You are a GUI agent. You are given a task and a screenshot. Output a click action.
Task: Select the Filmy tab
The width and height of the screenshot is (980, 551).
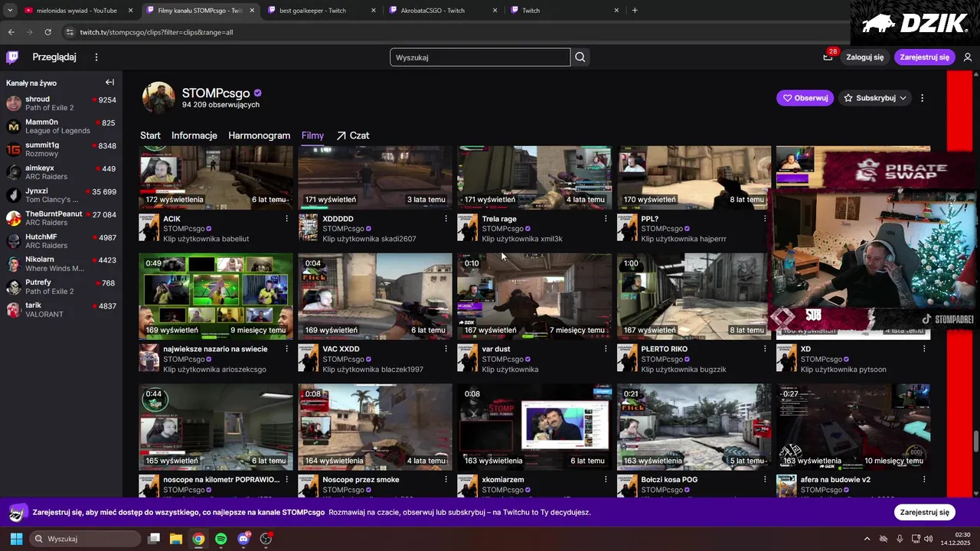(312, 135)
